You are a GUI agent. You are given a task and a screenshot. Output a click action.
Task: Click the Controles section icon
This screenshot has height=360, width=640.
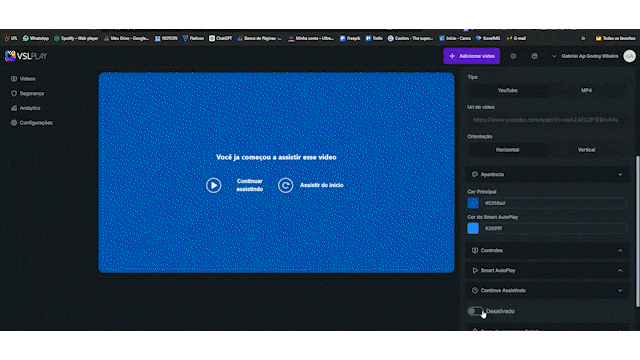tap(475, 250)
